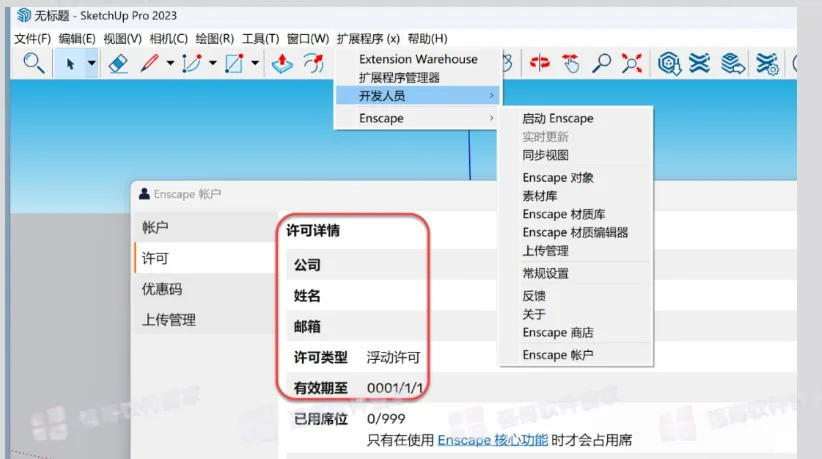This screenshot has height=459, width=822.
Task: Switch to the 帐户 tab
Action: pos(206,227)
